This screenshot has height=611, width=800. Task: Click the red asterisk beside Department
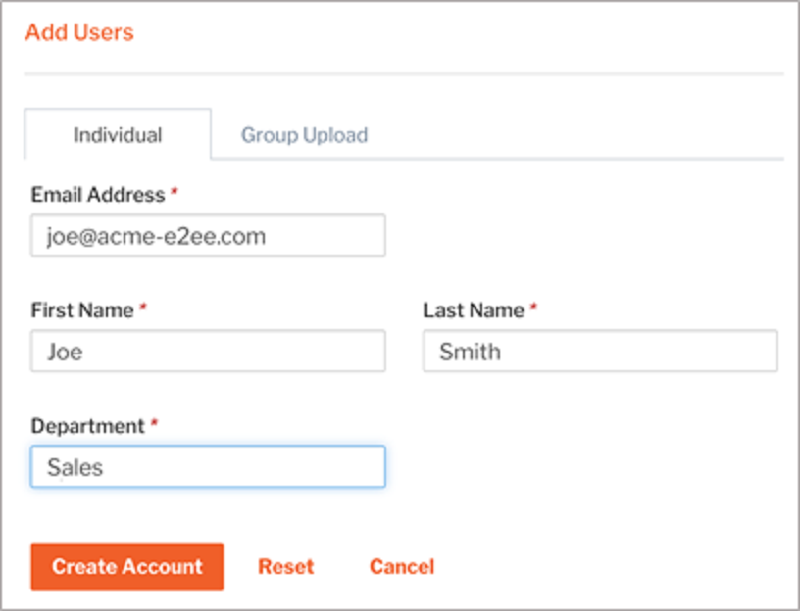pyautogui.click(x=155, y=423)
